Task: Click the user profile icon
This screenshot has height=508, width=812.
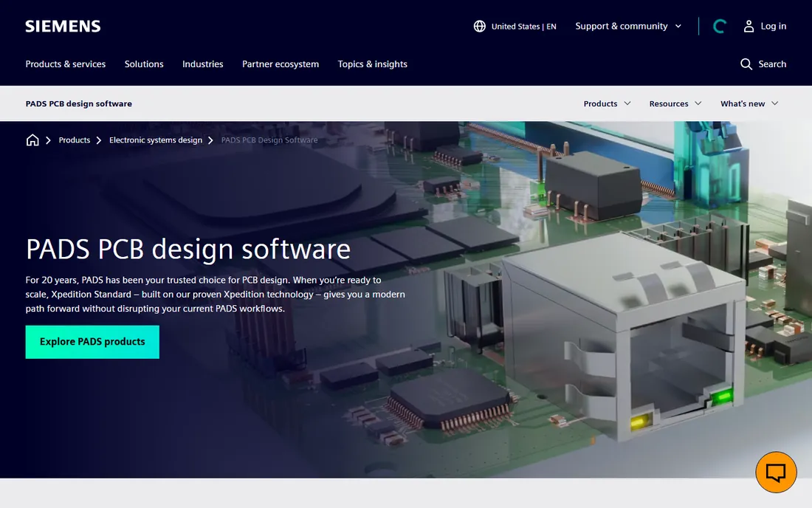Action: (x=749, y=27)
